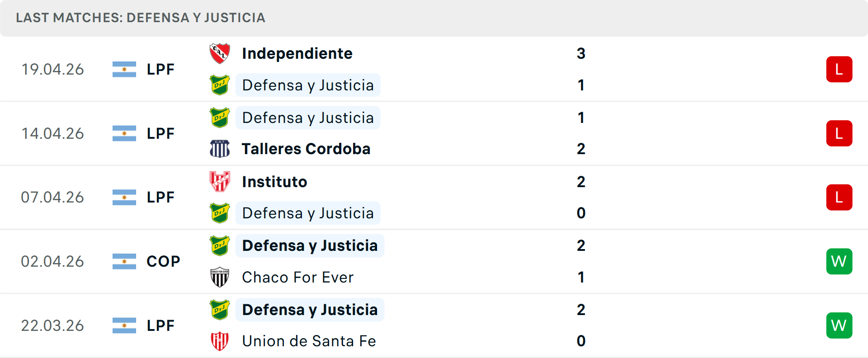Click the 07.04.26 match date
Viewport: 868px width, 358px height.
[x=52, y=197]
